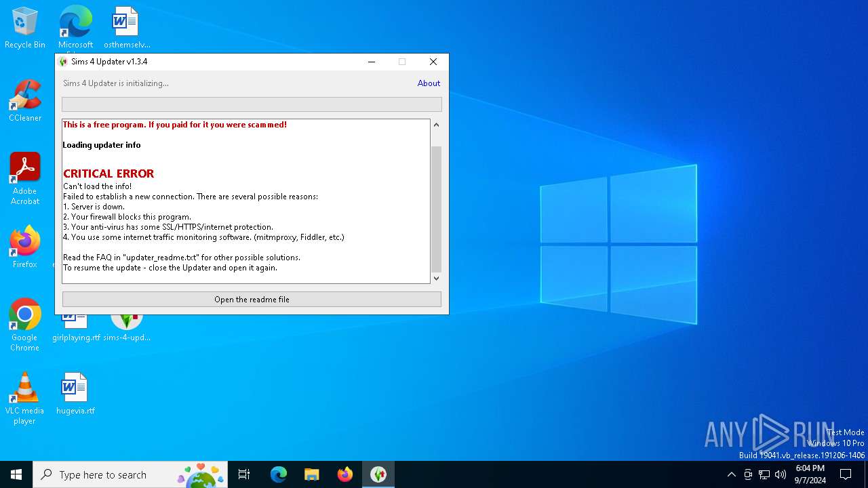Minimize the Sims 4 Updater window

tap(372, 62)
